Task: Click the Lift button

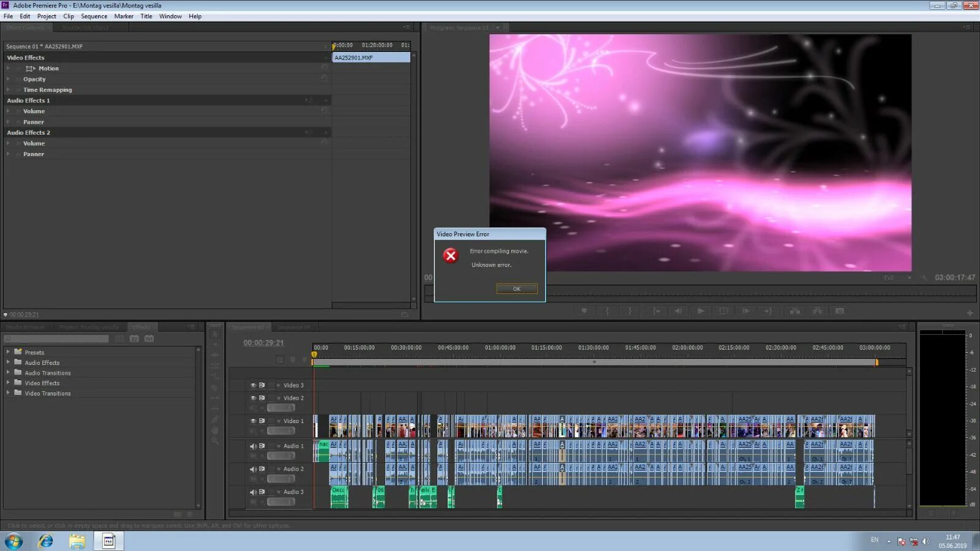Action: click(x=795, y=311)
